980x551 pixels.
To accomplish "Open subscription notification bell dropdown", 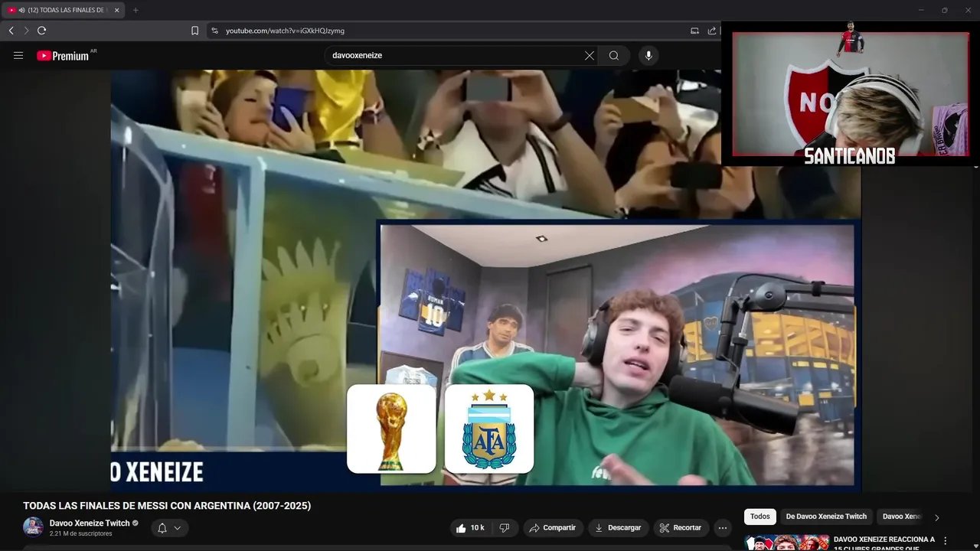I will click(169, 528).
